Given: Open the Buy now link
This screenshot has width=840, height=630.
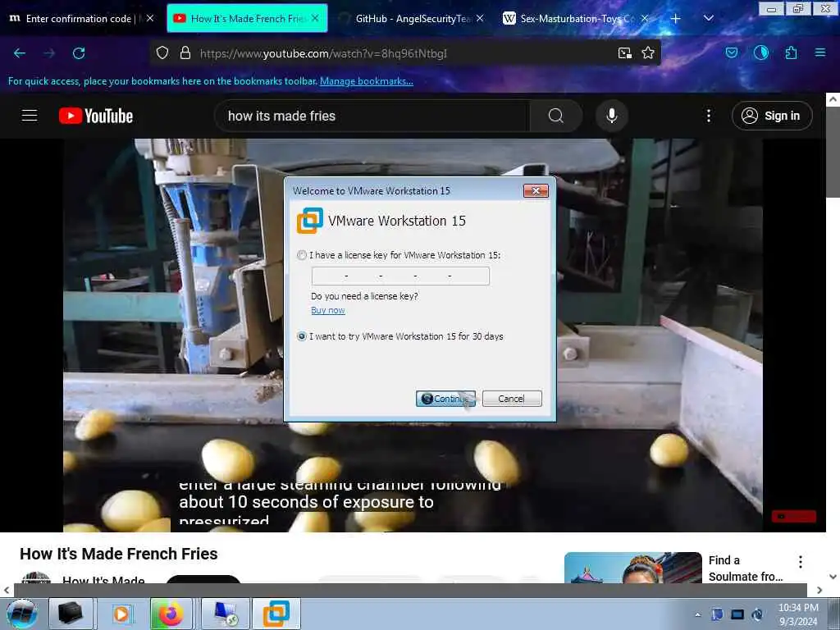Looking at the screenshot, I should [x=328, y=310].
